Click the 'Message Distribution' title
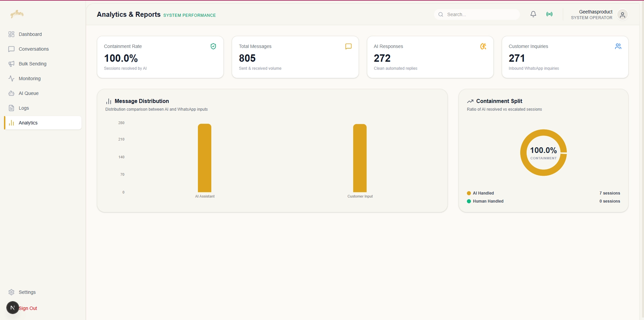Image resolution: width=644 pixels, height=320 pixels. click(x=142, y=101)
